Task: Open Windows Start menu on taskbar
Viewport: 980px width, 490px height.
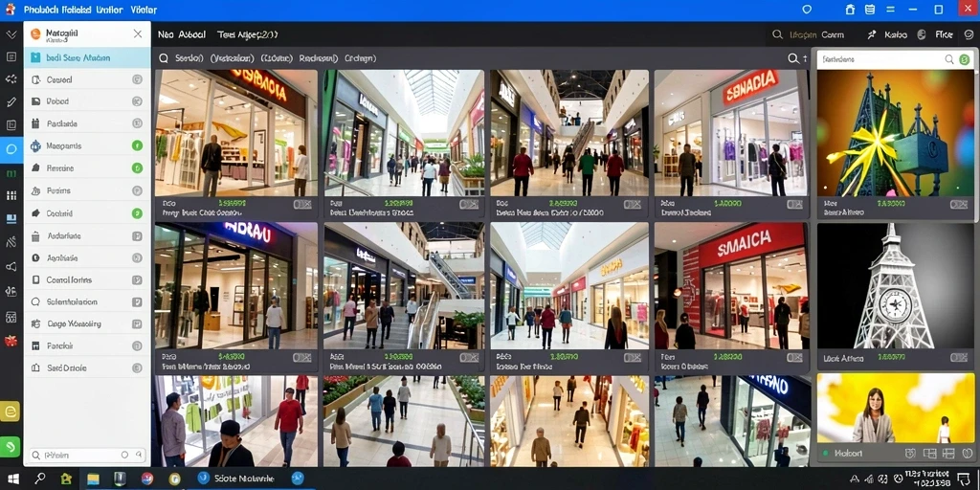Action: click(x=11, y=479)
